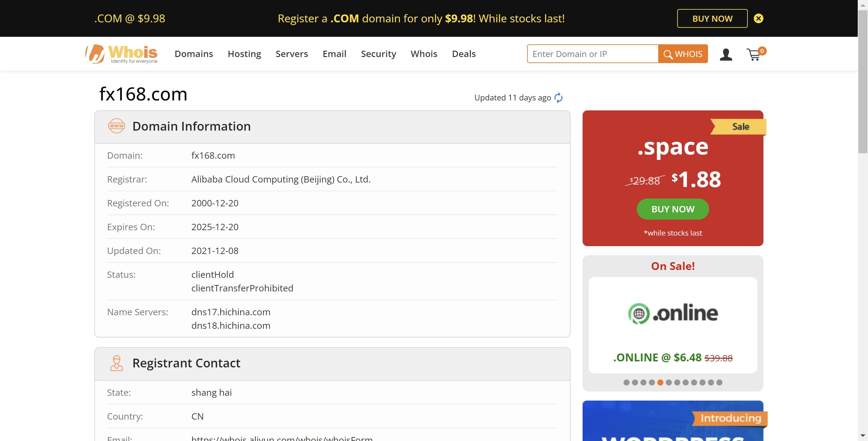868x441 pixels.
Task: Click the page vertical scrollbar thumb
Action: [863, 81]
